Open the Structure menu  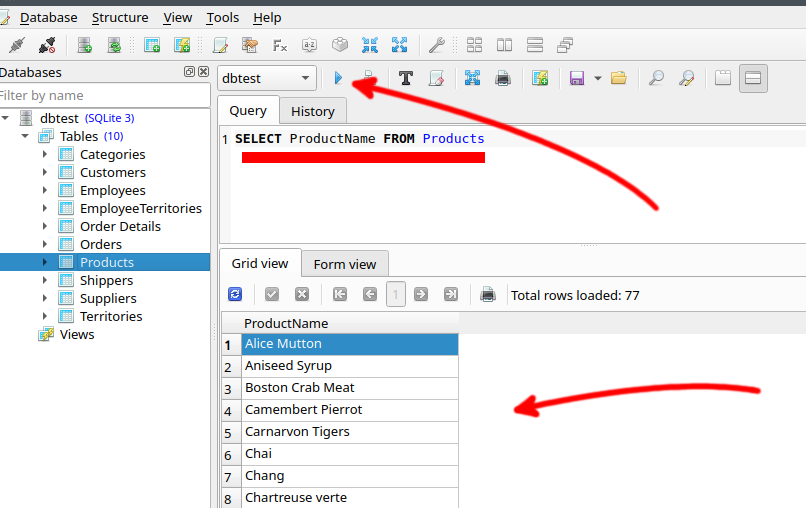pyautogui.click(x=120, y=18)
